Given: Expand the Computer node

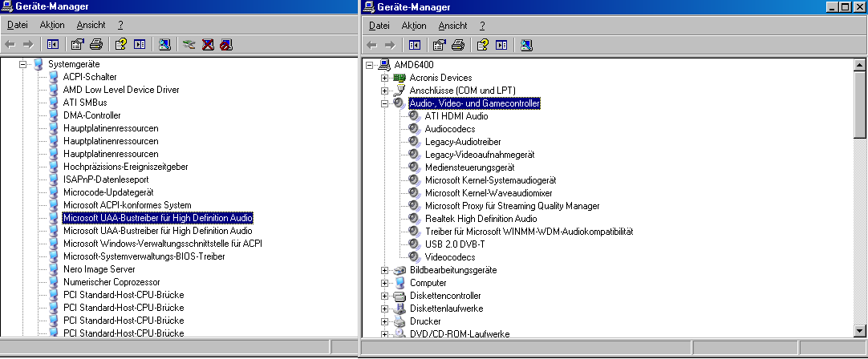Looking at the screenshot, I should [385, 283].
